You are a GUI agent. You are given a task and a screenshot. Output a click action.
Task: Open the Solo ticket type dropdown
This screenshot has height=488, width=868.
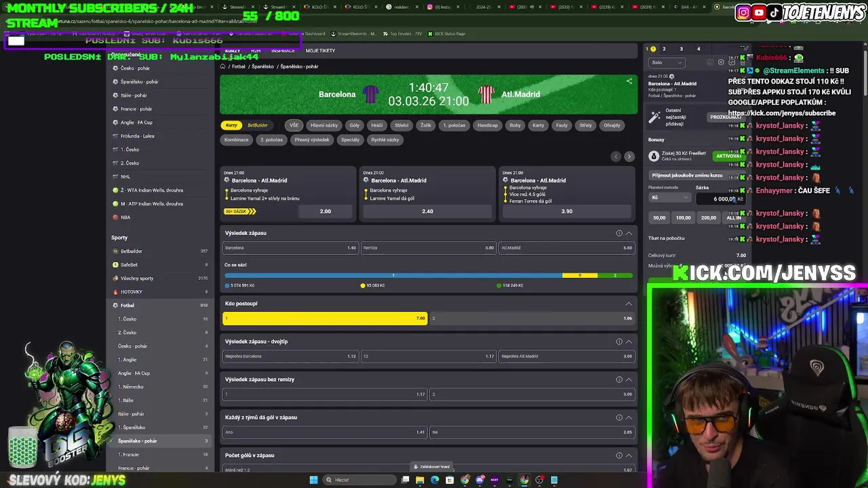[666, 62]
